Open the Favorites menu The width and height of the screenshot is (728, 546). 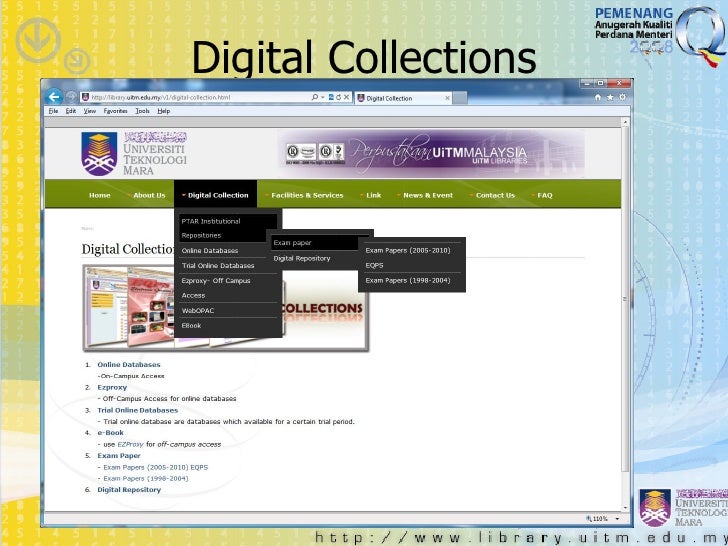pyautogui.click(x=115, y=111)
